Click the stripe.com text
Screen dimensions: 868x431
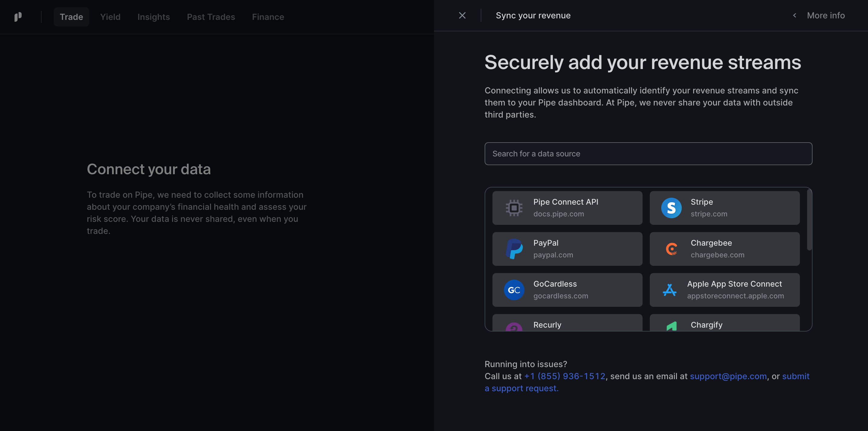tap(709, 214)
